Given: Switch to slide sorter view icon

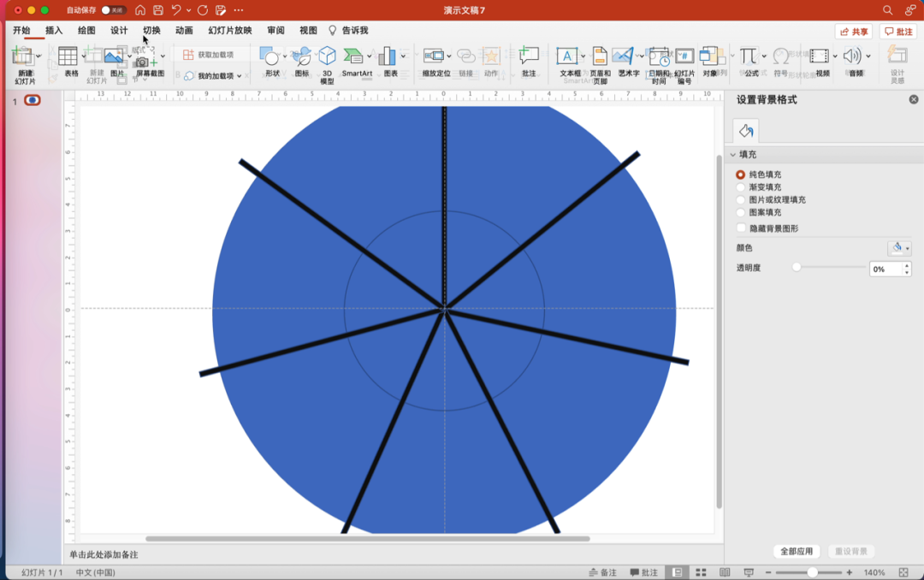Looking at the screenshot, I should pos(701,572).
